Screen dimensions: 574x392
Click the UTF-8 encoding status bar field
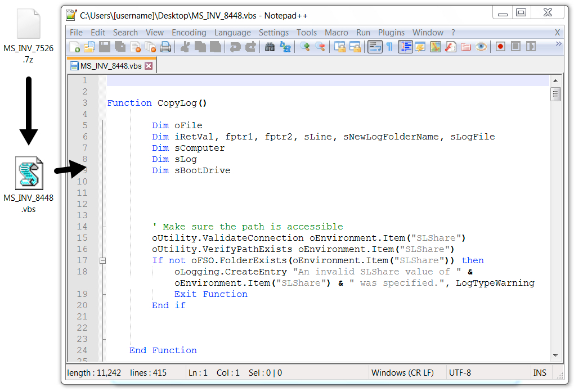point(460,373)
